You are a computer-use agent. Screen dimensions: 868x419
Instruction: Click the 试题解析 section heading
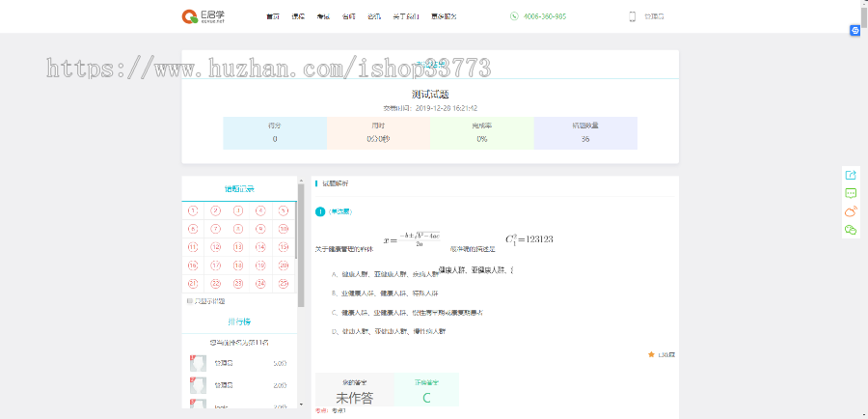coord(335,183)
